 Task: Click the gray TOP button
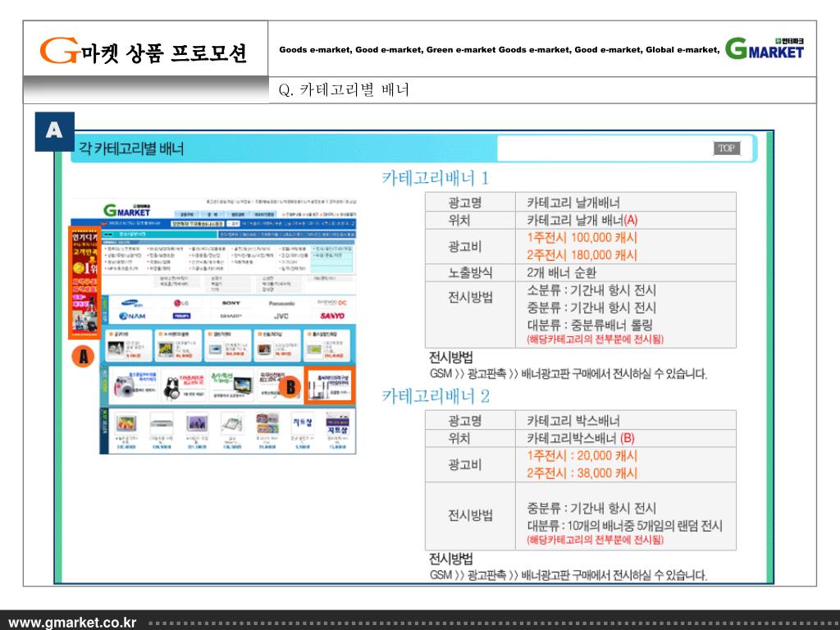[x=727, y=148]
